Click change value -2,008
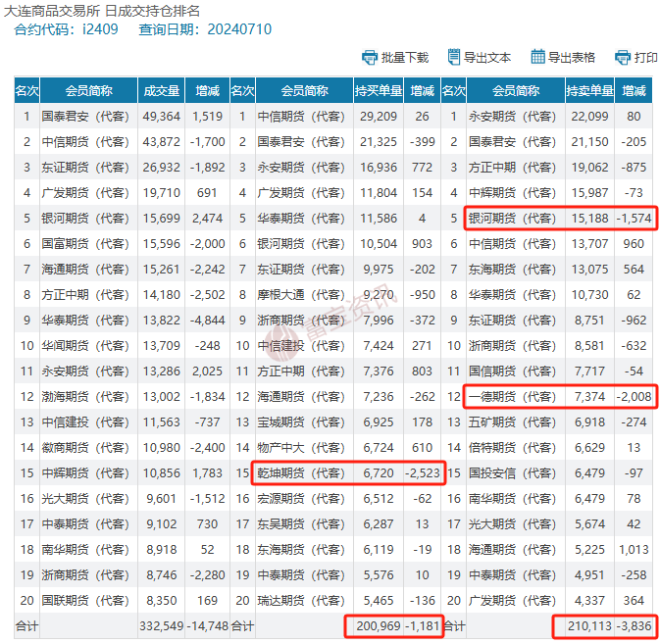Screen dimensions: 660x644 (634, 397)
